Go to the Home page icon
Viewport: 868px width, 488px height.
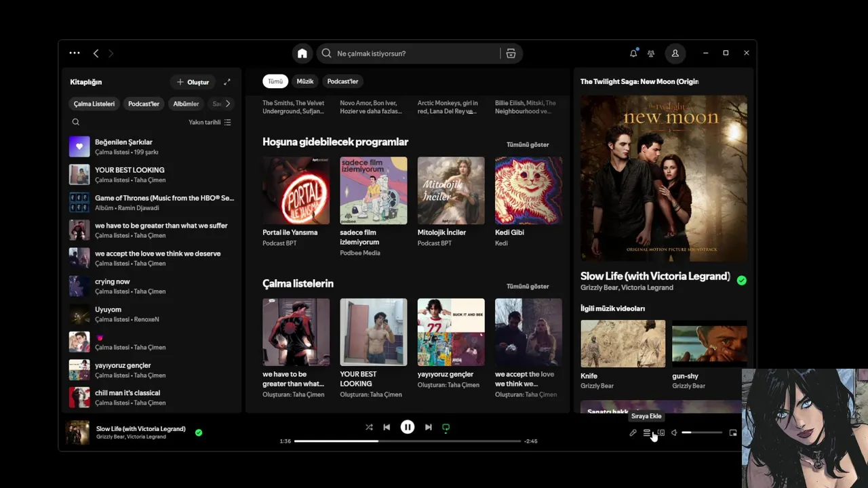point(302,54)
